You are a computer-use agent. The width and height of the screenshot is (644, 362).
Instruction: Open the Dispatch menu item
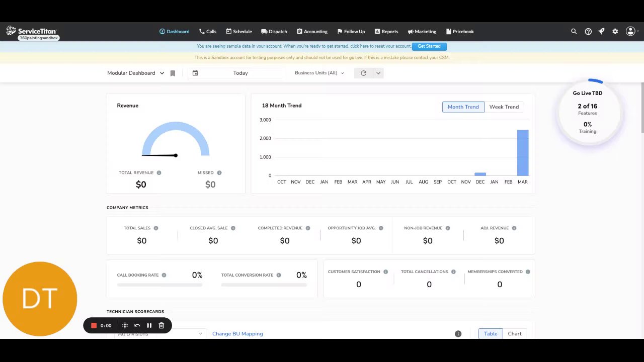click(274, 31)
